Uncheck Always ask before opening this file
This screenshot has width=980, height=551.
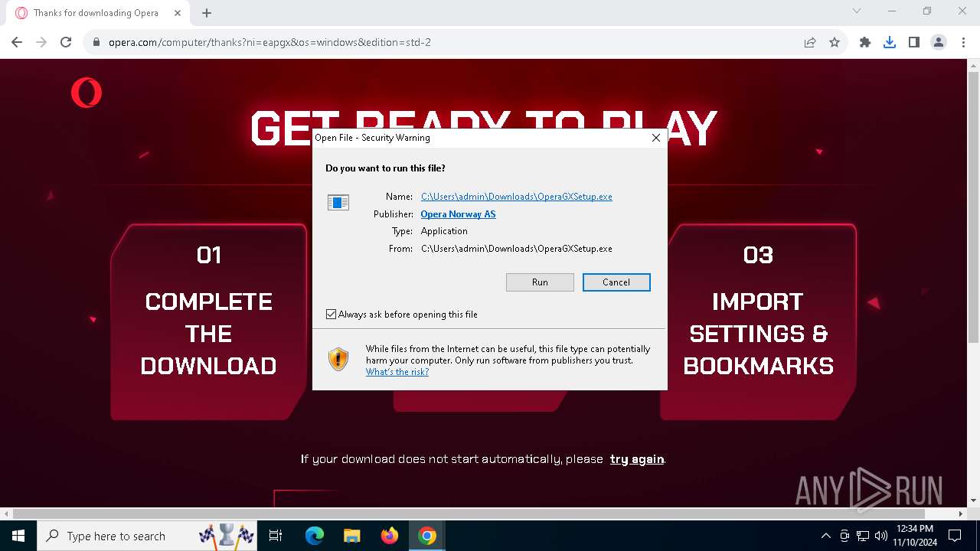(x=331, y=315)
